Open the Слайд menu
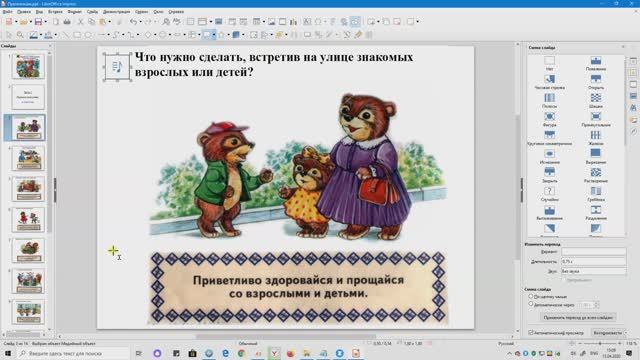The height and width of the screenshot is (360, 640). click(x=92, y=12)
